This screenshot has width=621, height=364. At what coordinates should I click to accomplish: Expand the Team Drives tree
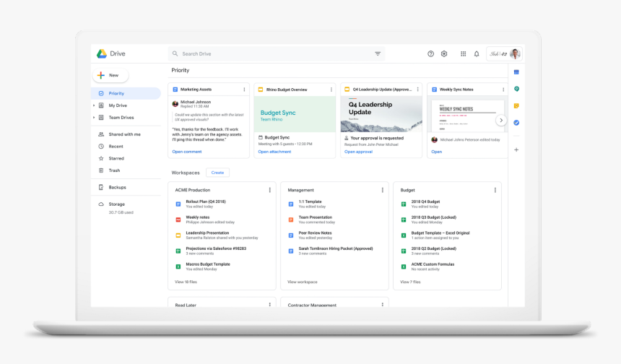click(94, 118)
